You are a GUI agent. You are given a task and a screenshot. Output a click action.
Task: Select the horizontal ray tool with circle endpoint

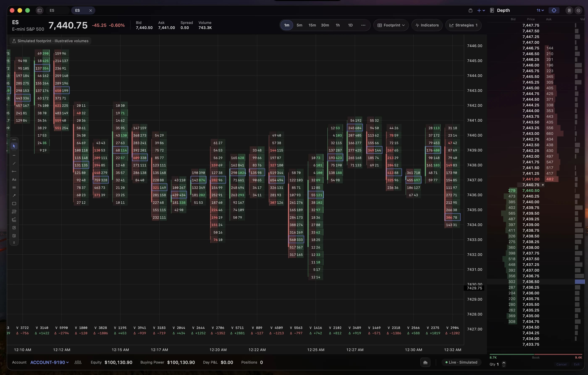click(14, 171)
